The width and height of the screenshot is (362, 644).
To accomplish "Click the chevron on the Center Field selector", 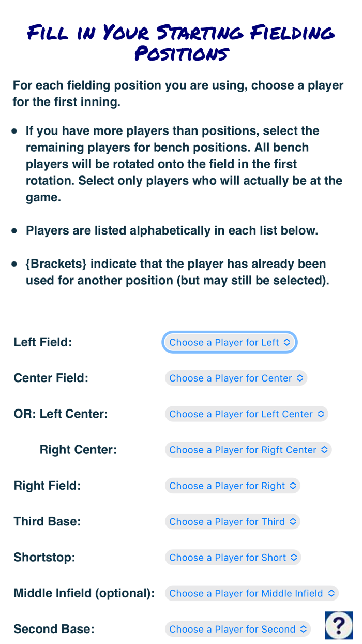I will (299, 378).
